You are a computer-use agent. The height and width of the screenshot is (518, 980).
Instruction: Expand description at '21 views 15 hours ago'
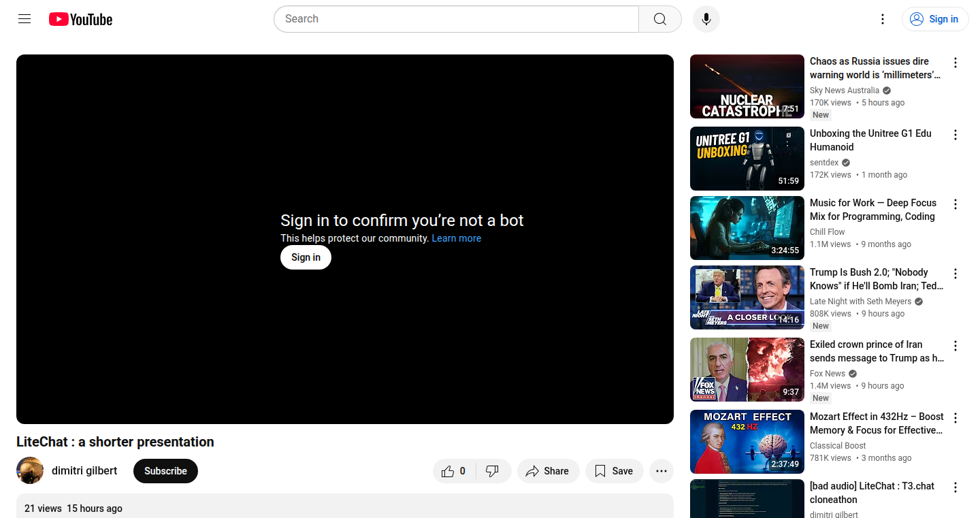[73, 508]
